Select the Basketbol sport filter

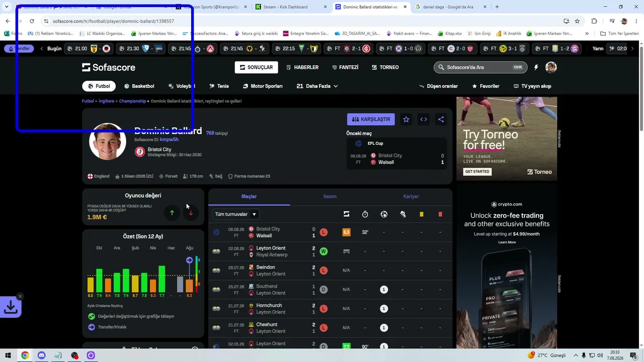(139, 86)
